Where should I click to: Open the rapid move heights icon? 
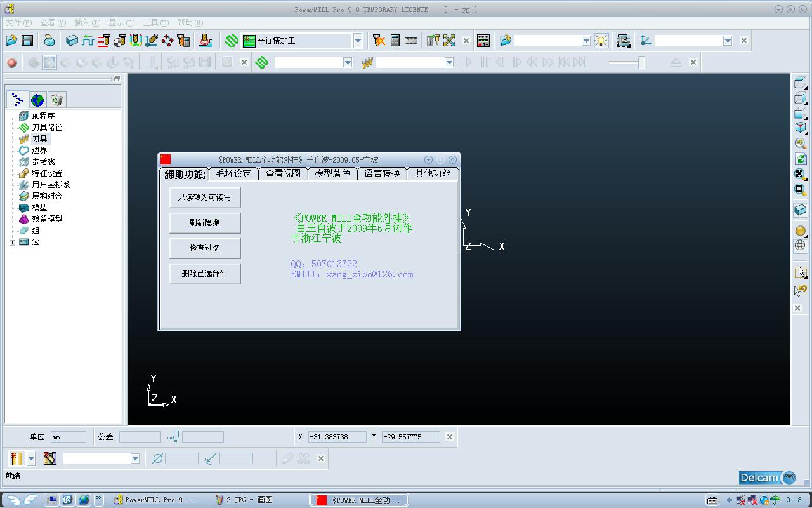coord(103,41)
